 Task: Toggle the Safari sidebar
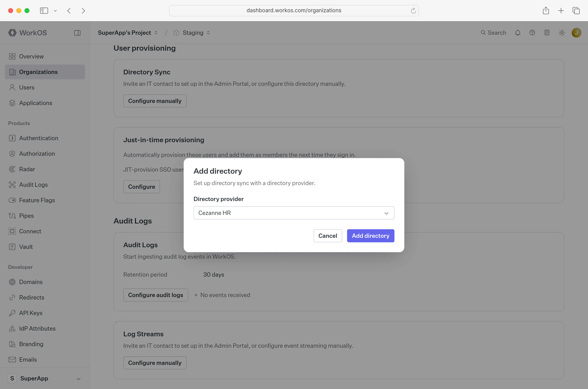point(44,11)
